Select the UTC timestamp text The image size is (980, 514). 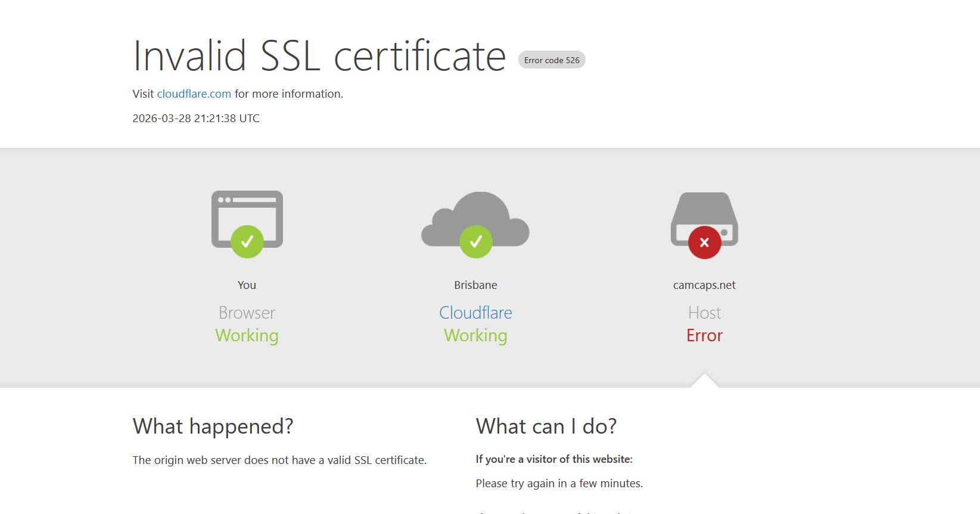196,119
